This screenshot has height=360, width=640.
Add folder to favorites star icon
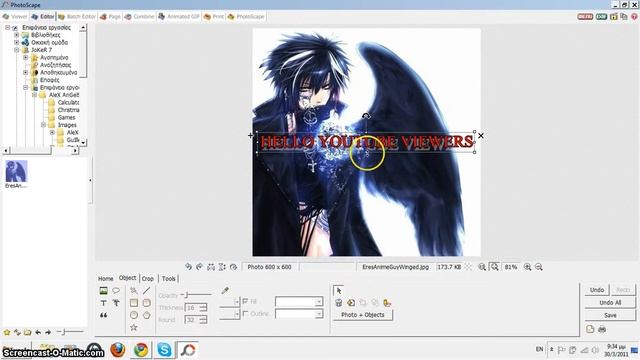7,332
